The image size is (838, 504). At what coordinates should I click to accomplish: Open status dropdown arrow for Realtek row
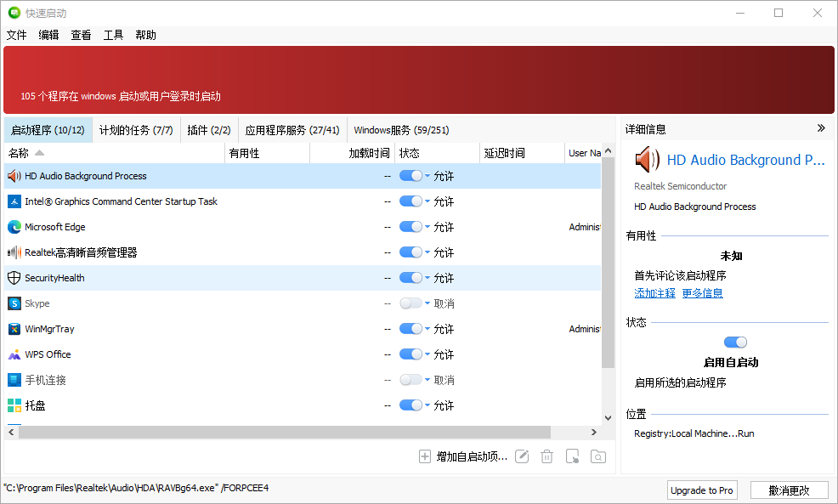pyautogui.click(x=427, y=252)
